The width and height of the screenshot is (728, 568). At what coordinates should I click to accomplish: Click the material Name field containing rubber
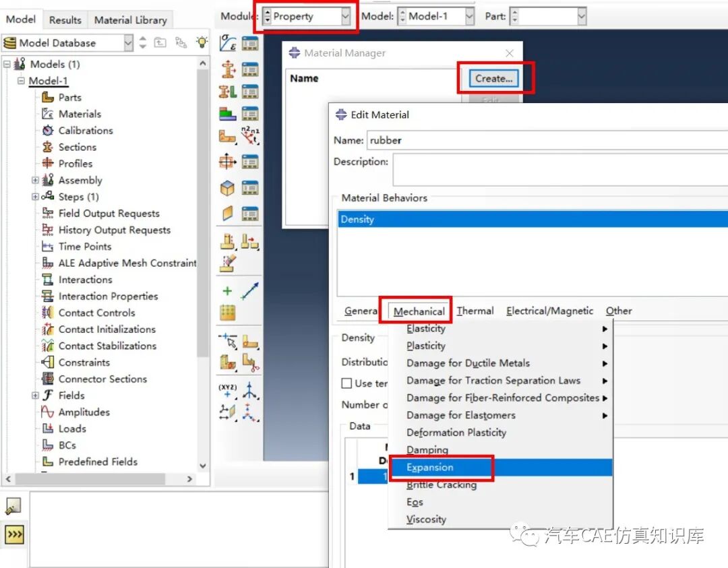click(x=547, y=140)
